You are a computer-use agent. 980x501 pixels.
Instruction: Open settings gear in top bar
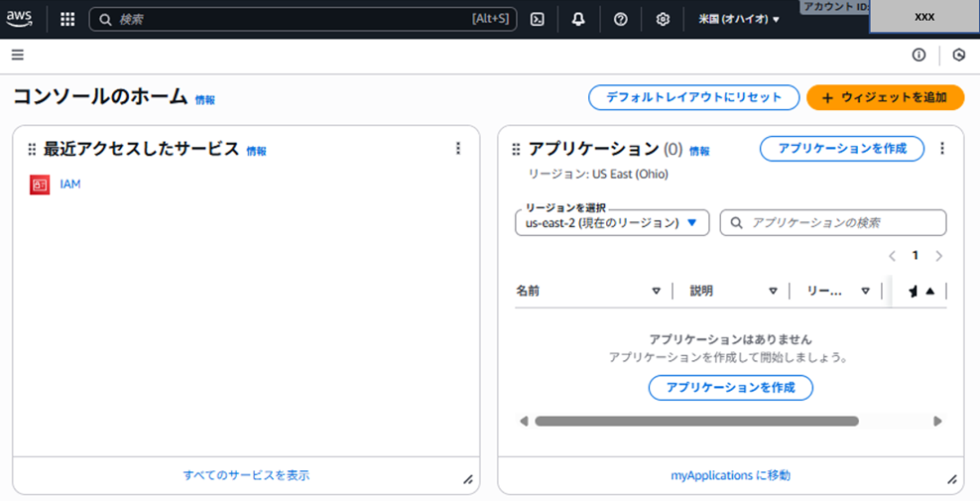(663, 19)
